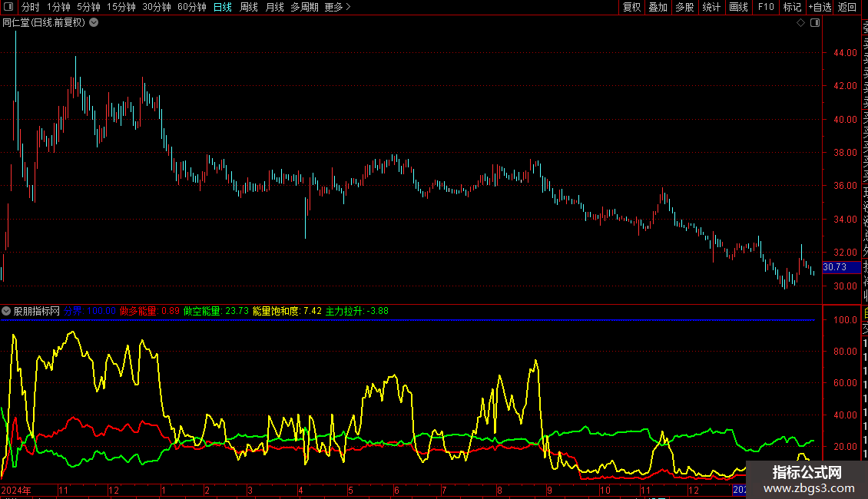Switch to the 月线 monthly chart
The height and width of the screenshot is (499, 868).
tap(274, 7)
